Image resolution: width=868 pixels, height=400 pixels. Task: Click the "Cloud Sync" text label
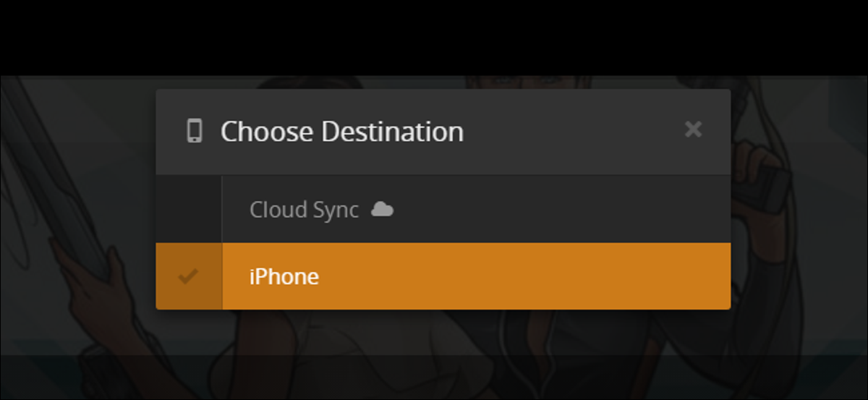point(304,210)
